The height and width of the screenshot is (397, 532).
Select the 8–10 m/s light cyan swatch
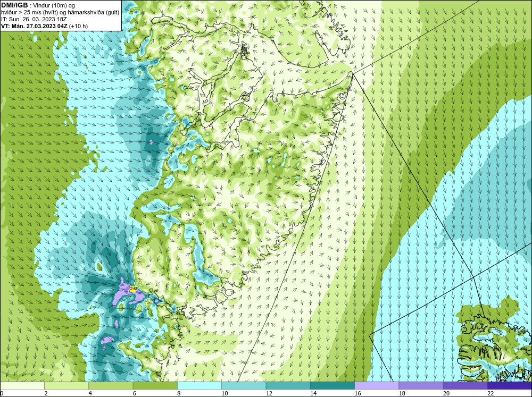pyautogui.click(x=199, y=386)
